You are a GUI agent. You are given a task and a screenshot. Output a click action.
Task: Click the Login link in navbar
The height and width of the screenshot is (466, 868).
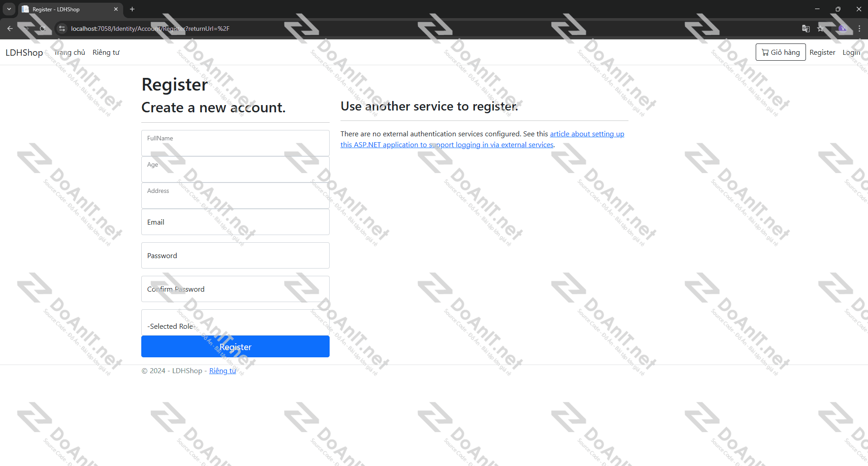click(x=851, y=53)
